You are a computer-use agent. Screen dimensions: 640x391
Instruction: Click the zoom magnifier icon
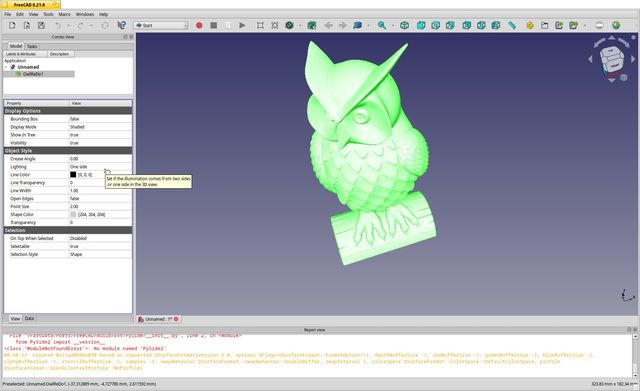[382, 25]
